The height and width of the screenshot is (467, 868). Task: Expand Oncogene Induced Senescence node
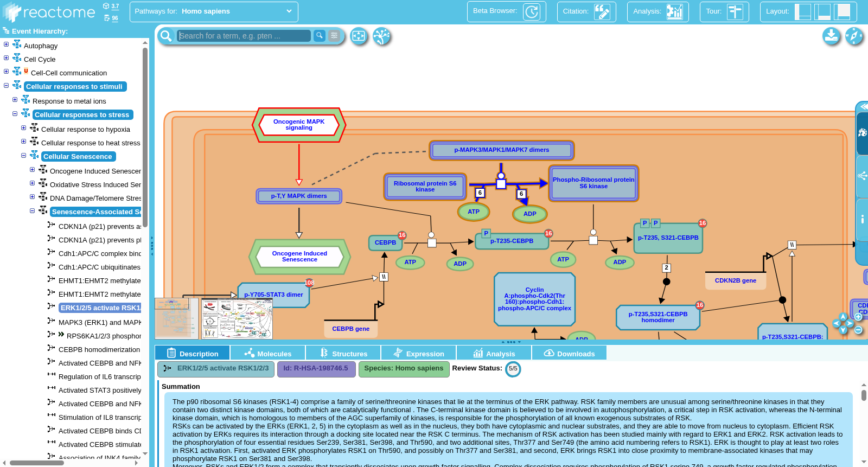(32, 170)
